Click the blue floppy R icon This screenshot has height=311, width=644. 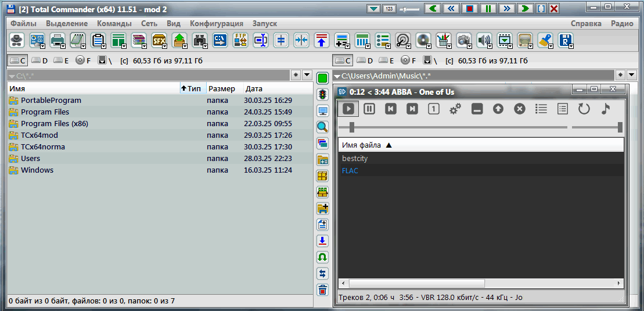coord(566,40)
